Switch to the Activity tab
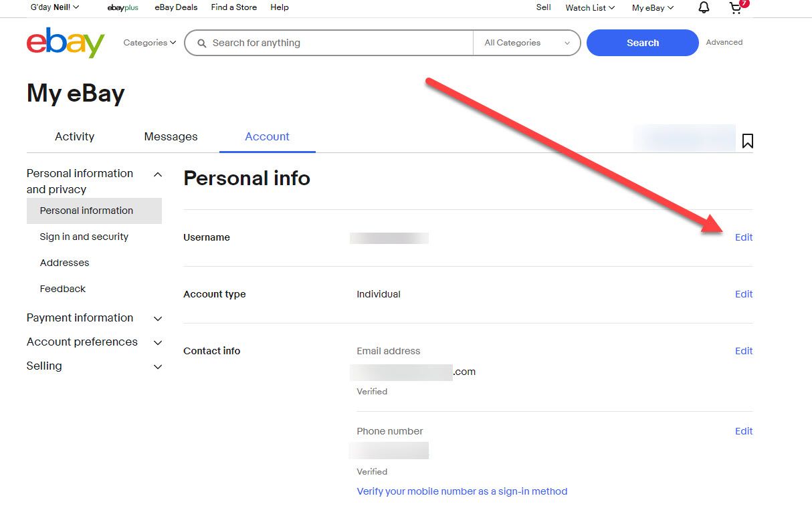The height and width of the screenshot is (508, 812). [74, 136]
